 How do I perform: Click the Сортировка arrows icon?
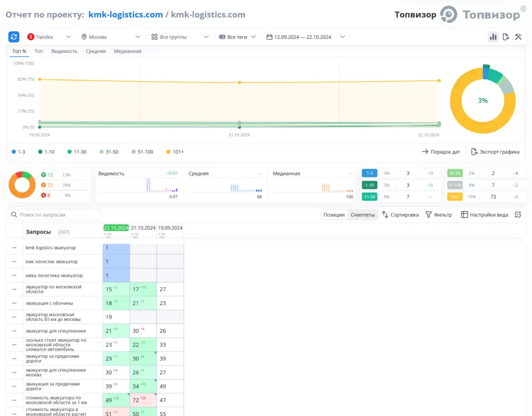pos(385,215)
